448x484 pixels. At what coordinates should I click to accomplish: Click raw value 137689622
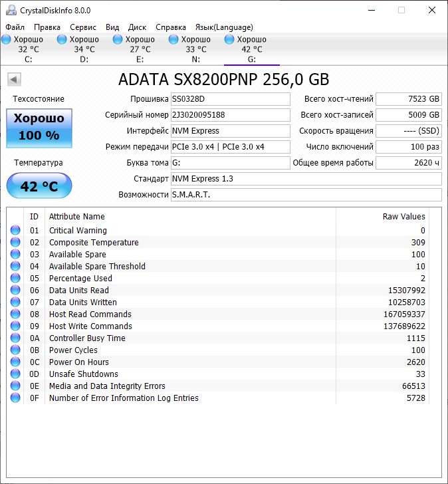pyautogui.click(x=404, y=326)
